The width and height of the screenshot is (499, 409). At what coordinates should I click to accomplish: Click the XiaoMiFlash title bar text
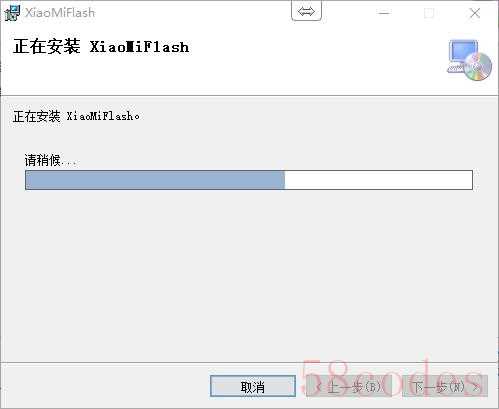[60, 13]
